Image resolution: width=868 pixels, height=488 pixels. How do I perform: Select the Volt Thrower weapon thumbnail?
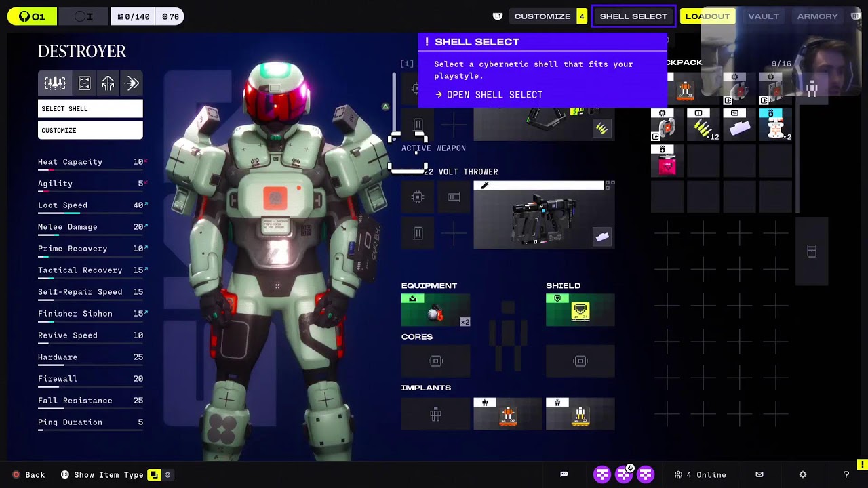(x=544, y=216)
